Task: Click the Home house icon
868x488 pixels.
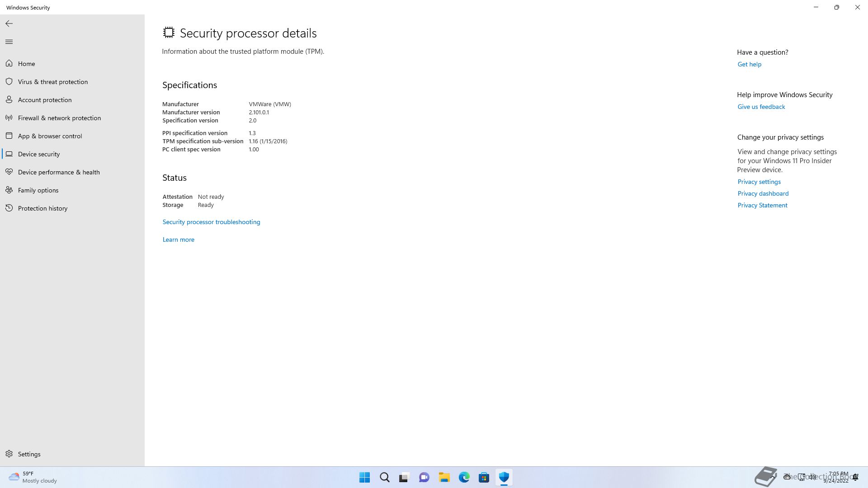Action: (x=9, y=64)
